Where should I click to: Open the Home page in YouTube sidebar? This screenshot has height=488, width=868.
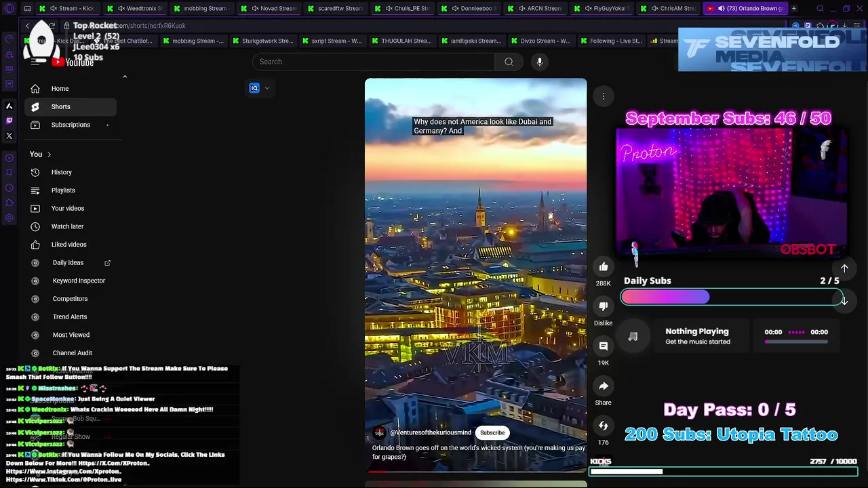tap(71, 89)
